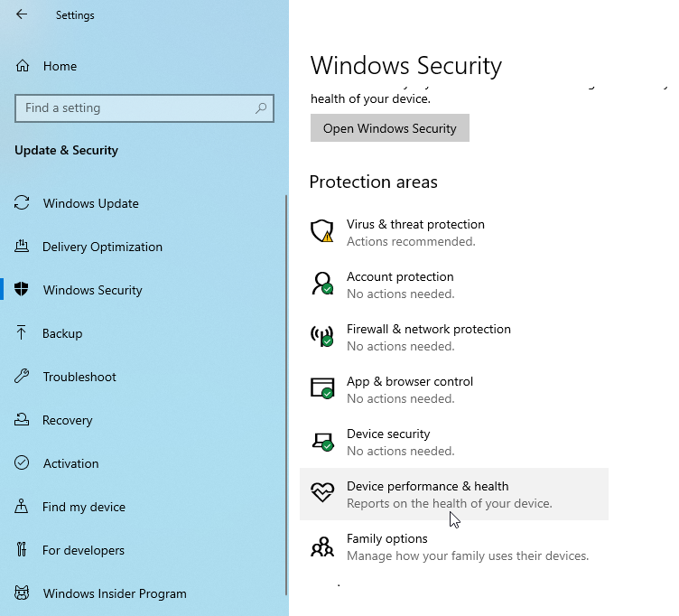
Task: Click 'Reports on the health of your device.' text
Action: click(x=450, y=503)
